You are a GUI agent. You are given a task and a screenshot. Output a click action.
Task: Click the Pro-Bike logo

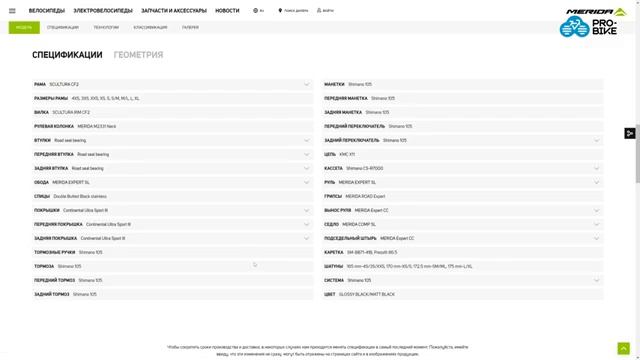click(x=588, y=27)
